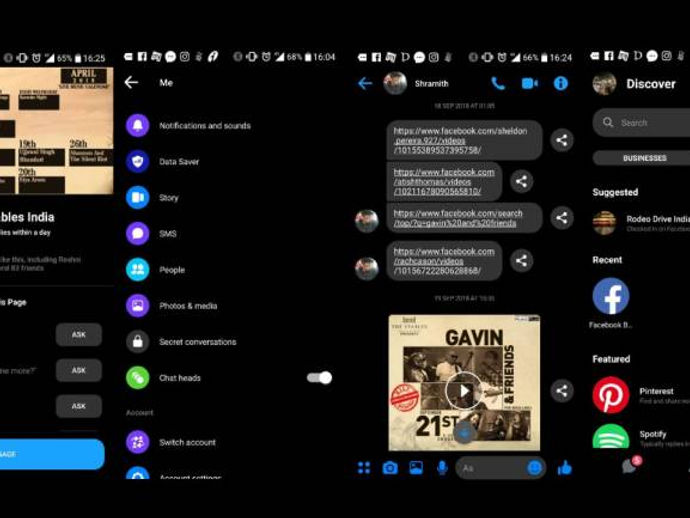Share the abishthomas video link message
Image resolution: width=690 pixels, height=518 pixels.
pos(521,181)
